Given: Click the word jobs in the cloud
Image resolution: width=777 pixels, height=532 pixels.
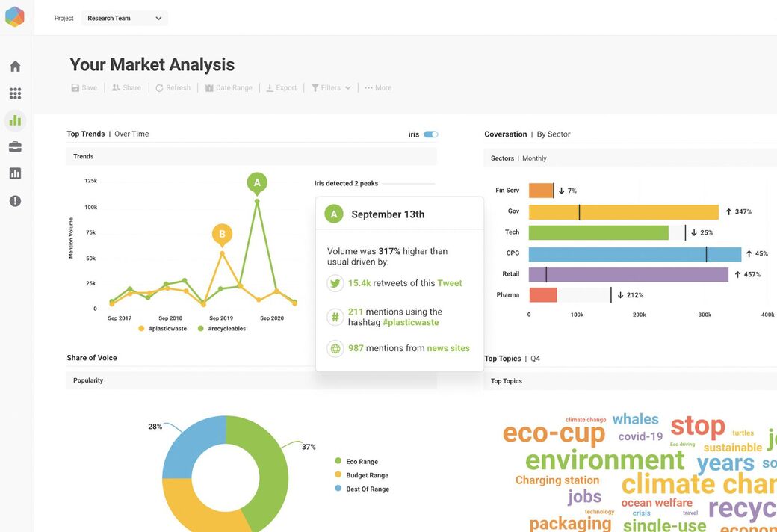Looking at the screenshot, I should tap(585, 497).
